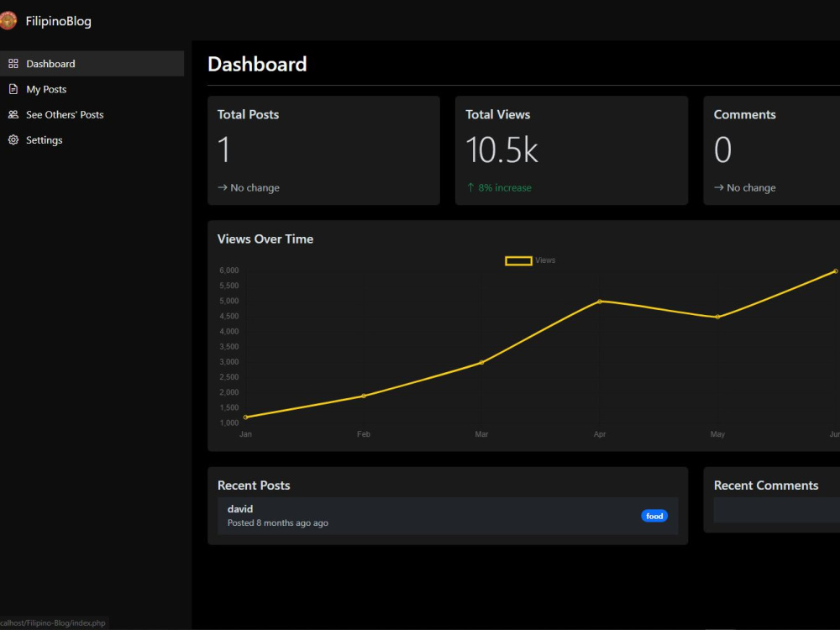The image size is (840, 630).
Task: Click No change under Comments
Action: tap(751, 187)
